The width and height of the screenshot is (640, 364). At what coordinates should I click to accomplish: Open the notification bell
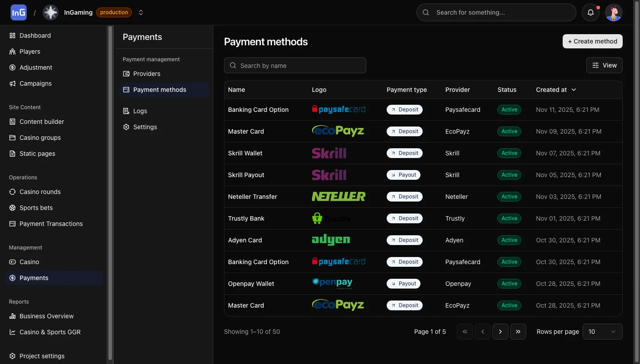click(591, 12)
